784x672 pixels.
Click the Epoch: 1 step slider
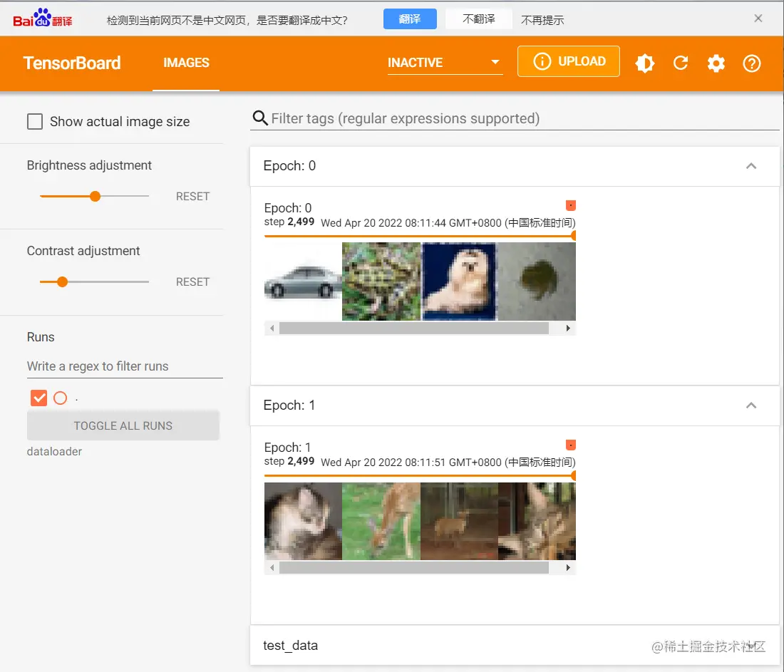point(420,475)
